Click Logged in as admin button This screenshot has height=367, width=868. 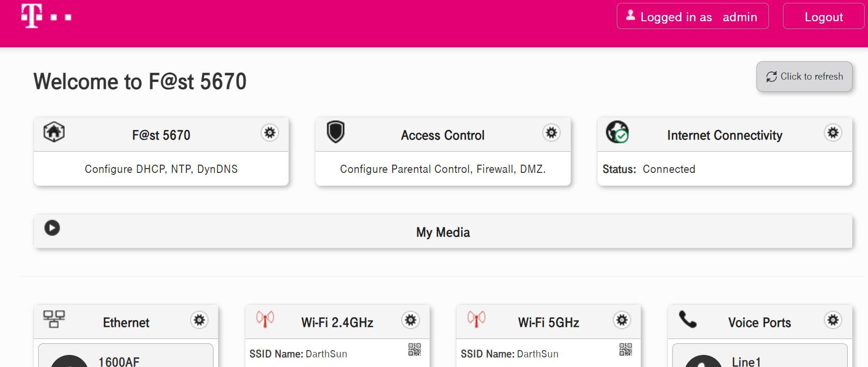point(693,17)
